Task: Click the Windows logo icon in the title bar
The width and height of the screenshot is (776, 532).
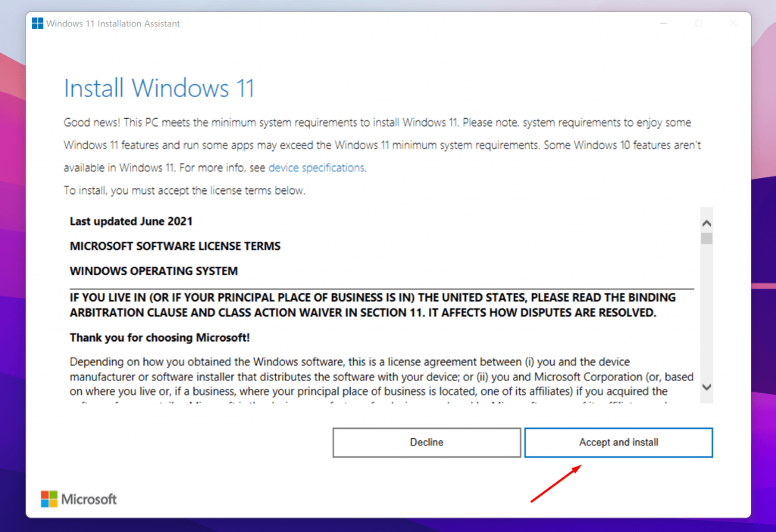Action: (36, 23)
